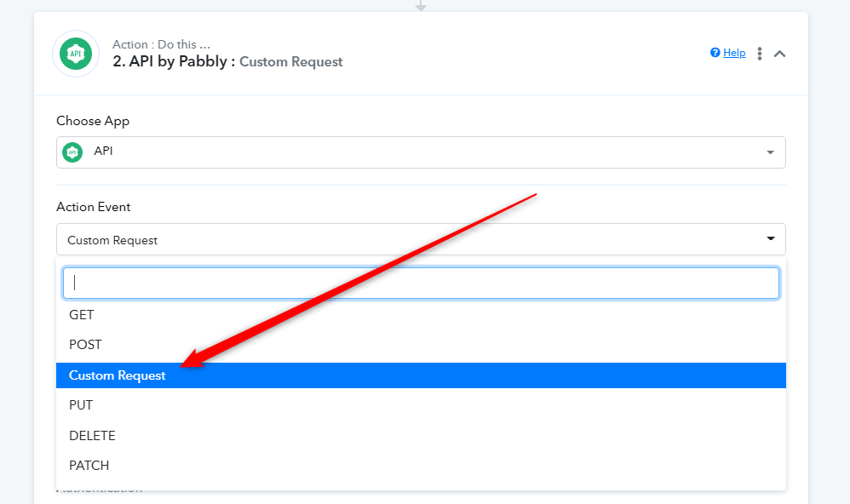850x504 pixels.
Task: Click the blue question mark Help icon
Action: pos(715,53)
